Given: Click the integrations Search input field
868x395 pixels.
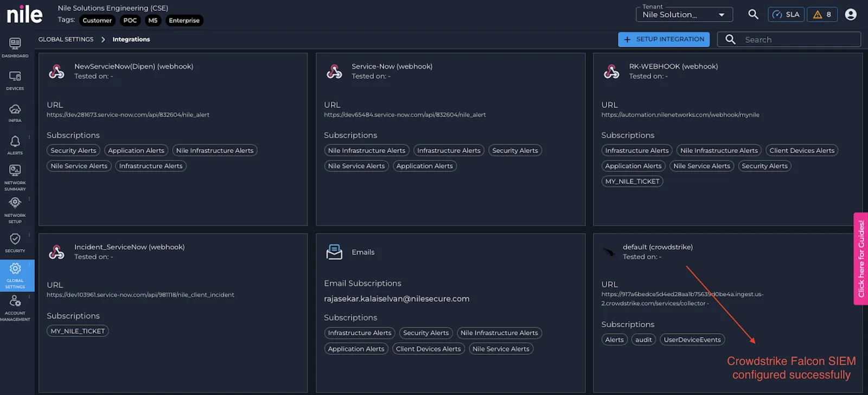Looking at the screenshot, I should pos(789,39).
